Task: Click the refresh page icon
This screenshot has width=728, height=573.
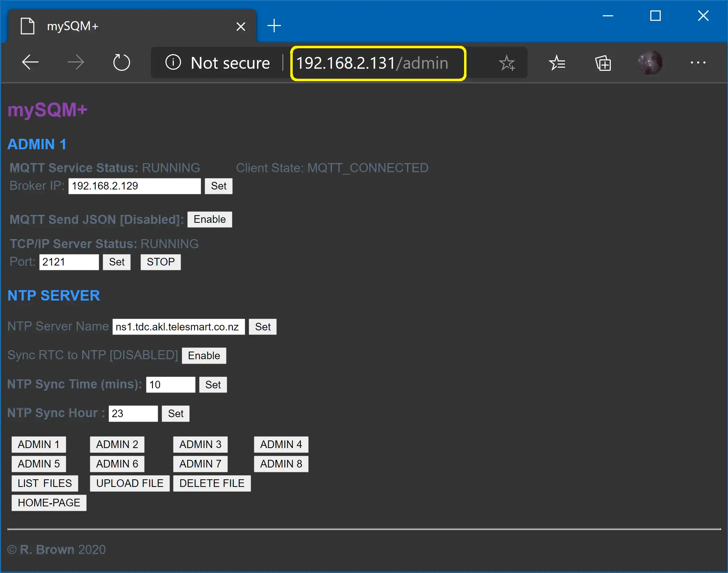Action: (x=121, y=63)
